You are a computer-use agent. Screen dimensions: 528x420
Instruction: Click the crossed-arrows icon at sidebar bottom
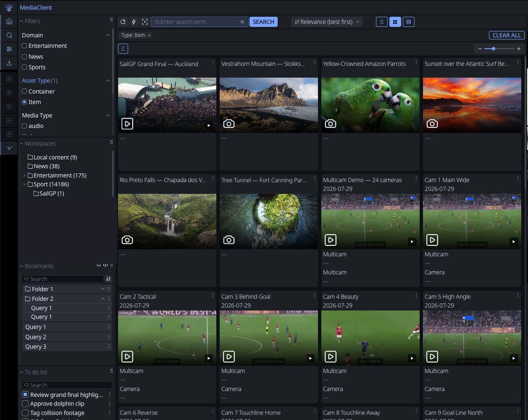(x=9, y=148)
